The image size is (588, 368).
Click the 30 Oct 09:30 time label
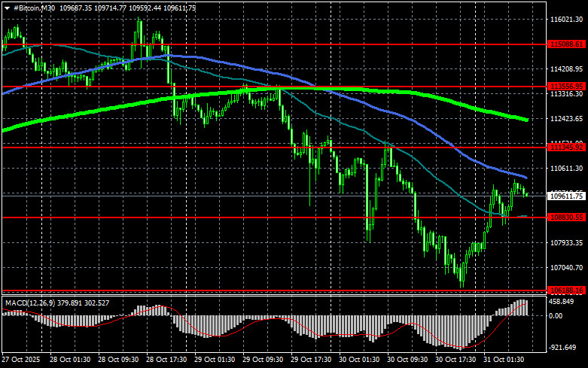(407, 360)
